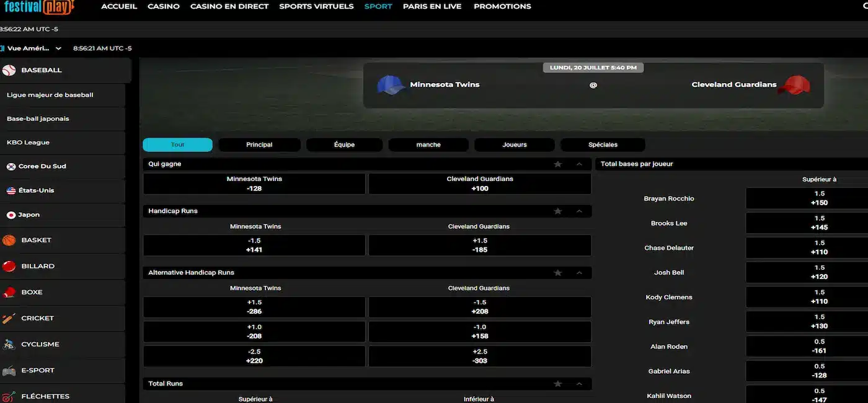This screenshot has width=868, height=403.
Task: Open the Casino menu item
Action: pyautogui.click(x=164, y=6)
